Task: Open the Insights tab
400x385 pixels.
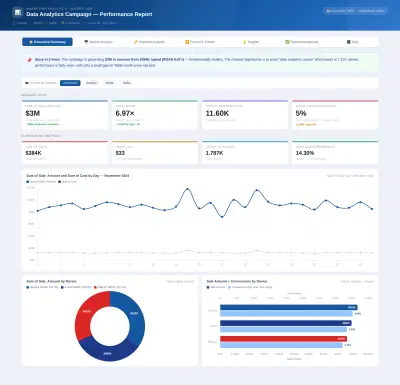Action: tap(251, 42)
